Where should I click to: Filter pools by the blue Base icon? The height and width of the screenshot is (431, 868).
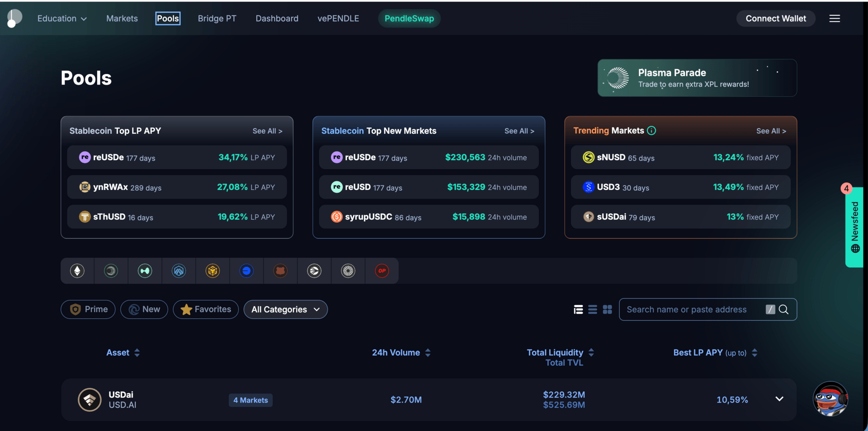[246, 271]
